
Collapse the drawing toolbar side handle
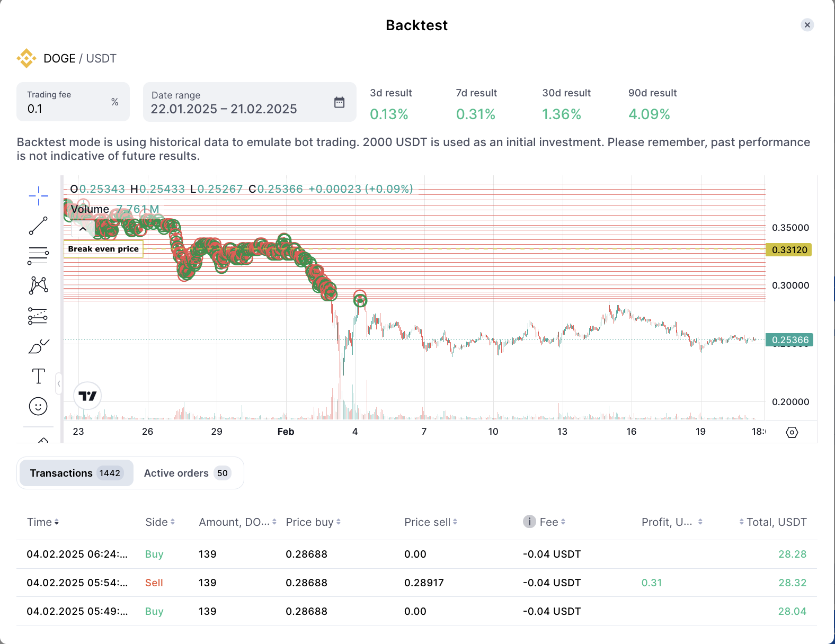click(x=59, y=383)
